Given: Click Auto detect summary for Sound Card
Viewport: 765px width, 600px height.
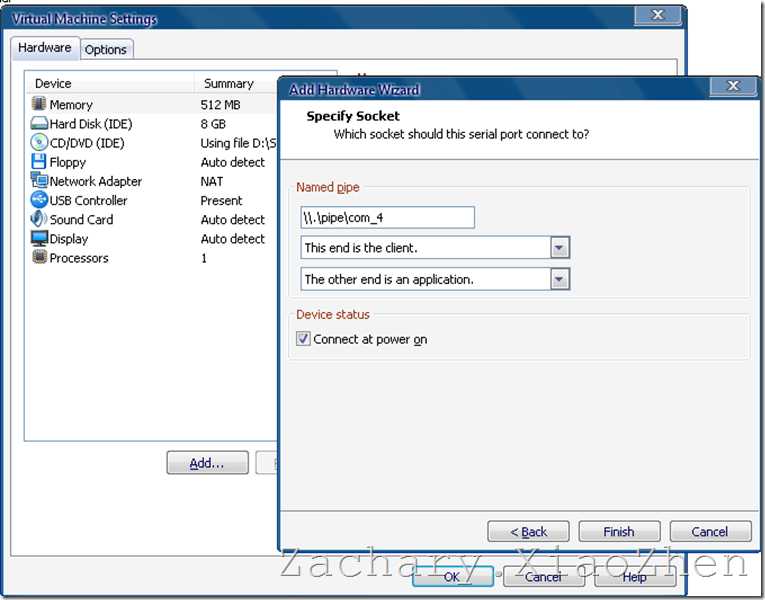Looking at the screenshot, I should [x=232, y=220].
